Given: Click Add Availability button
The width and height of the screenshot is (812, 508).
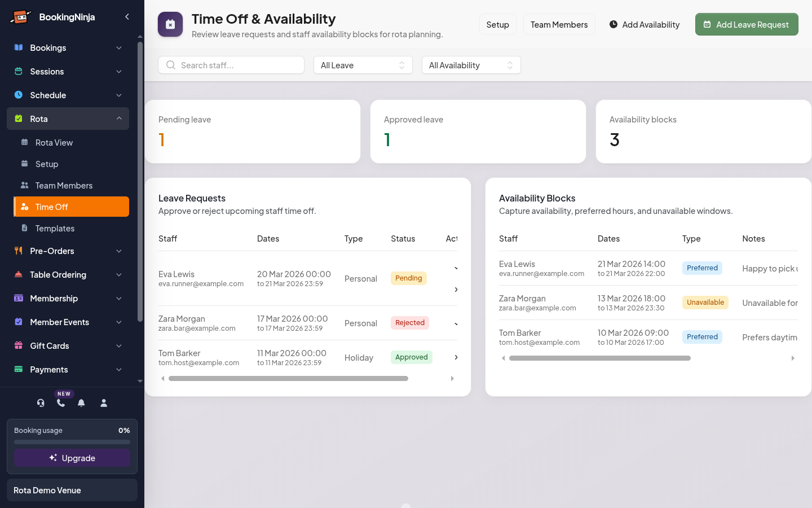Looking at the screenshot, I should click(x=645, y=24).
